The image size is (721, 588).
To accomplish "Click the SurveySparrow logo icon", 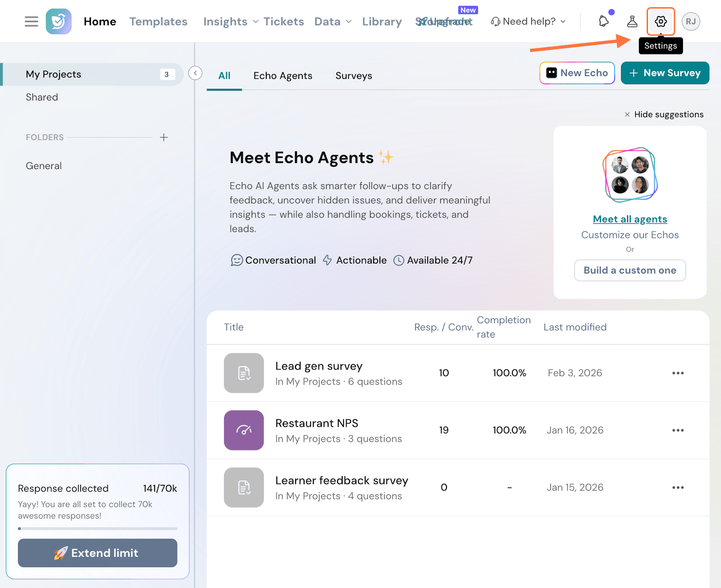I will tap(59, 22).
